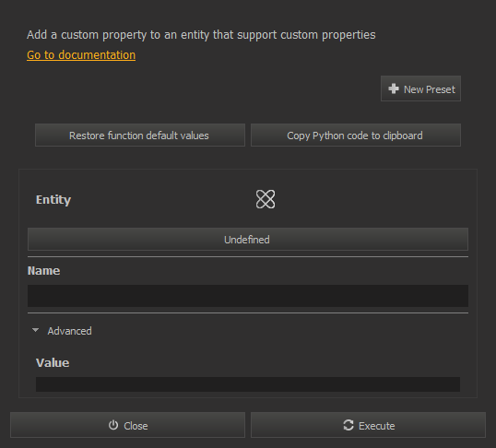This screenshot has height=448, width=496.
Task: Click the power icon on Close button
Action: click(x=113, y=425)
